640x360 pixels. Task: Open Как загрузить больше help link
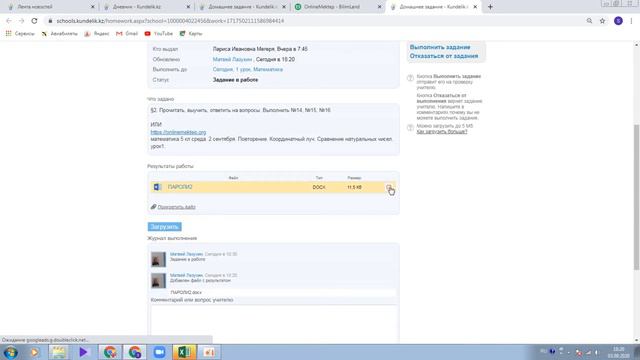[x=442, y=132]
